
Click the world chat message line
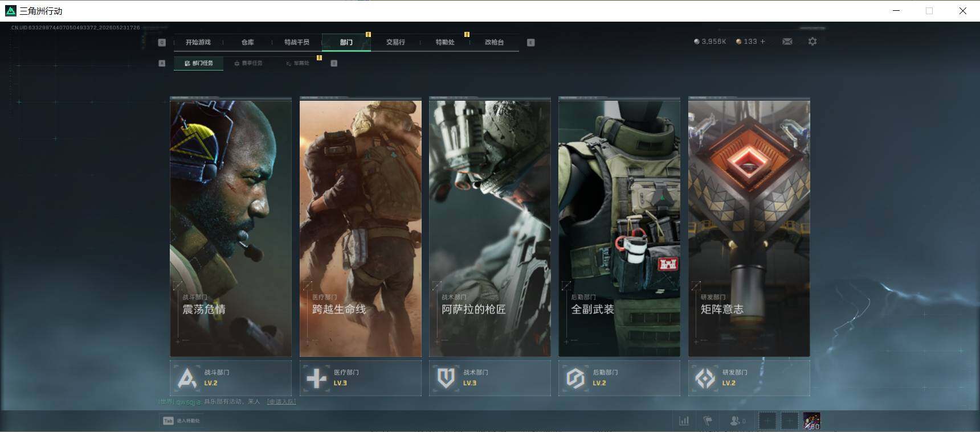pos(227,402)
